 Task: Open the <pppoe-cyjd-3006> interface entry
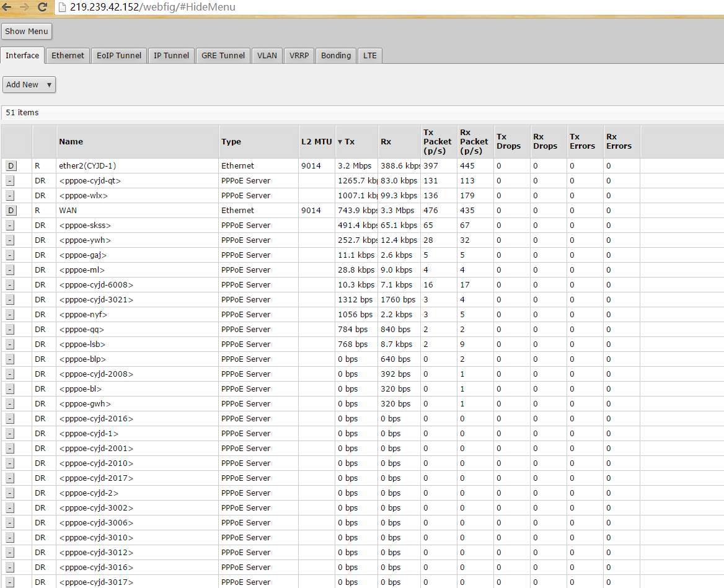pos(96,523)
